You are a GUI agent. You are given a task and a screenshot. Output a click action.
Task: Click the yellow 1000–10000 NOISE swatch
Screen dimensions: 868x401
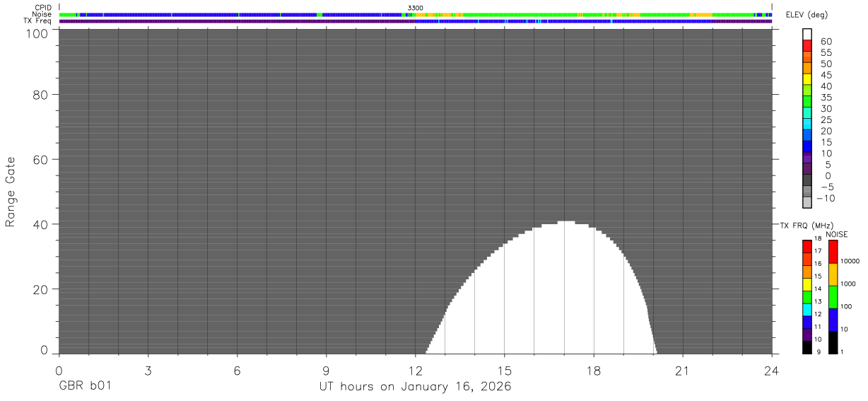point(833,274)
